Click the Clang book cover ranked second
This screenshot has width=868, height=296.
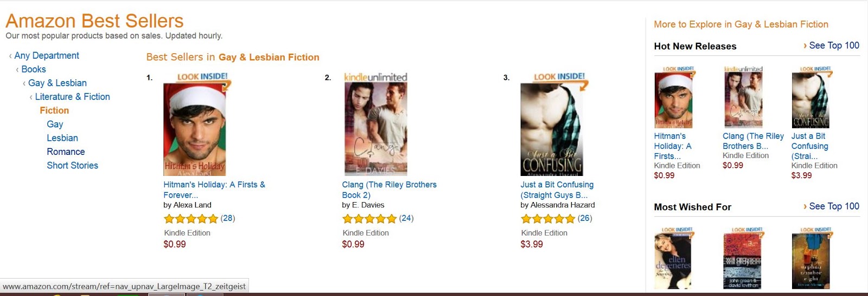375,129
